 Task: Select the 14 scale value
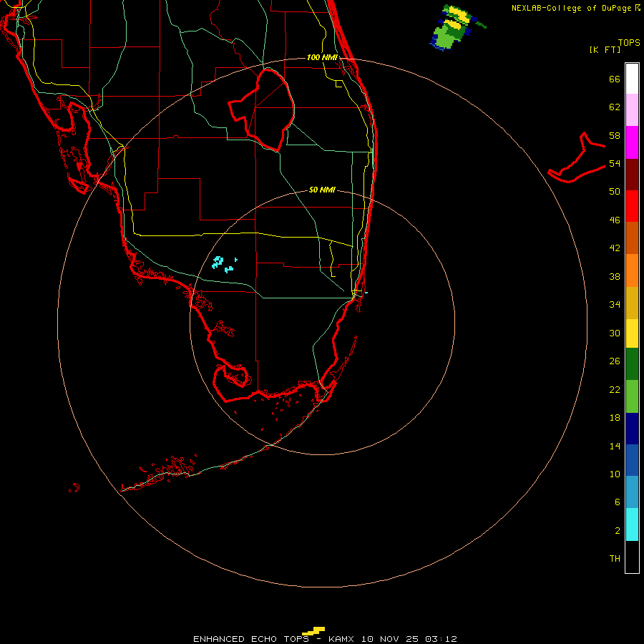tap(615, 446)
